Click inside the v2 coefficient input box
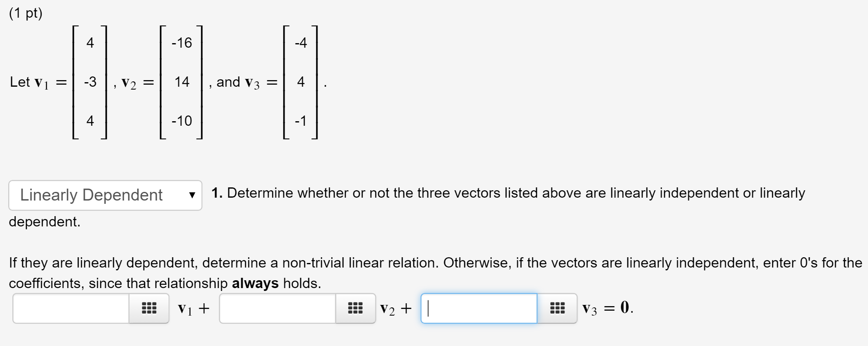The width and height of the screenshot is (868, 346). pos(278,308)
